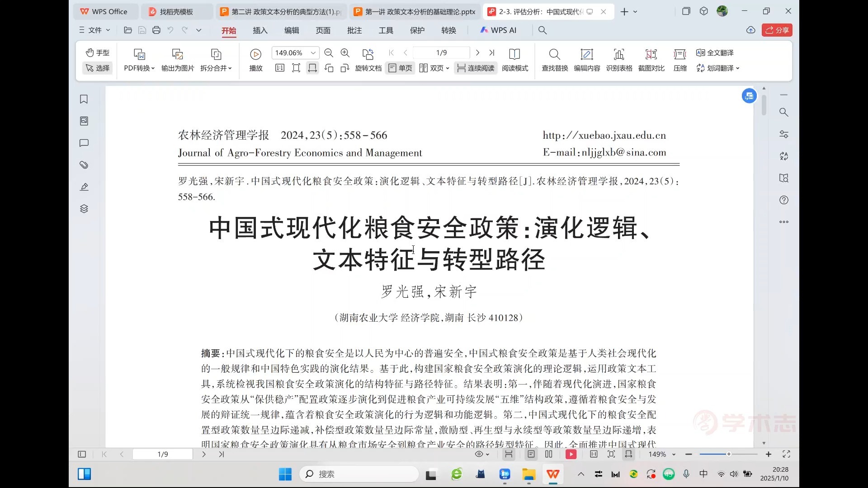This screenshot has height=488, width=868.
Task: Use 识别表格 to recognize tables
Action: [x=618, y=60]
